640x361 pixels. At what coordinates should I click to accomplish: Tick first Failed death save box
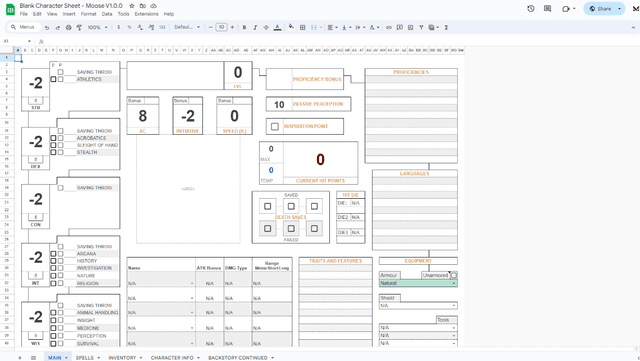click(267, 228)
